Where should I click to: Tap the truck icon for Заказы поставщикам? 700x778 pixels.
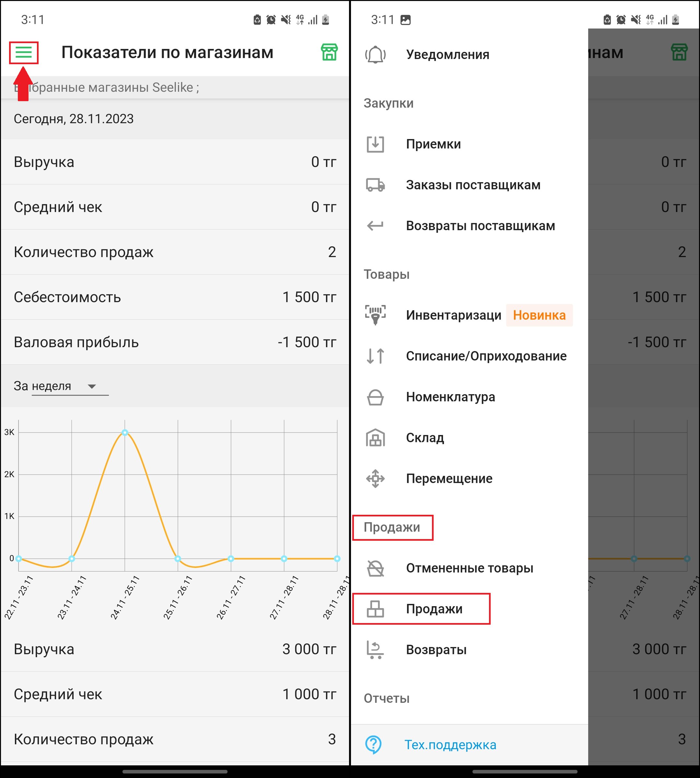point(375,185)
